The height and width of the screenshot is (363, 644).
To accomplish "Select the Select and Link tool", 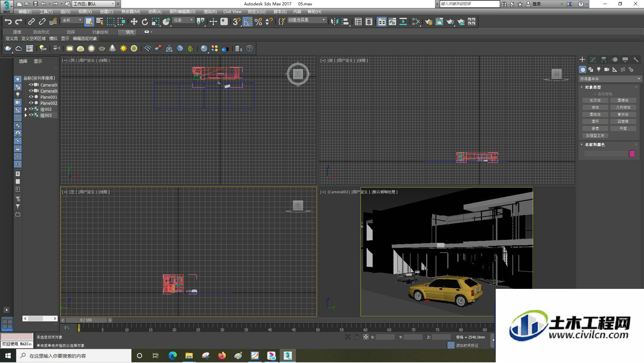I will pos(31,22).
